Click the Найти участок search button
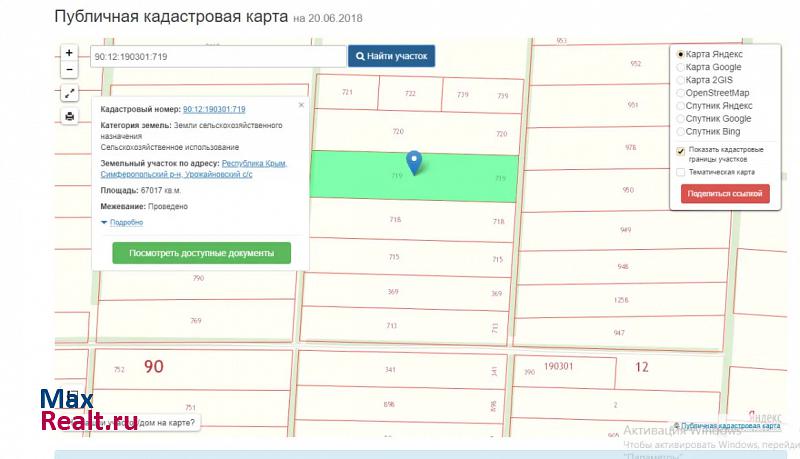The image size is (800, 459). click(392, 57)
